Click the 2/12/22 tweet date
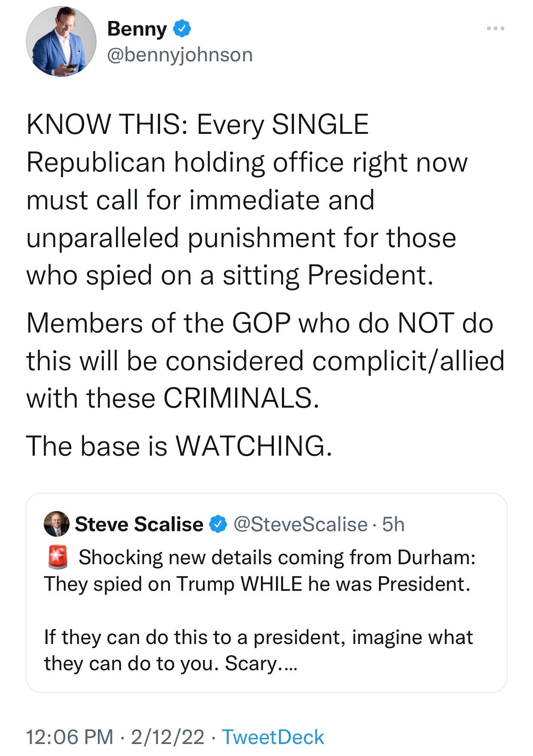533x756 pixels. tap(168, 737)
